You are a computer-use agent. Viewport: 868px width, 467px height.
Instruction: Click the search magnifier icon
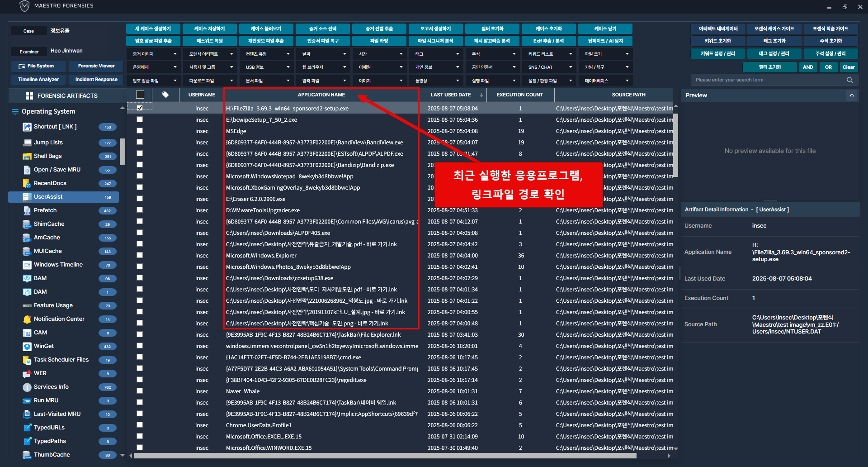click(x=849, y=80)
